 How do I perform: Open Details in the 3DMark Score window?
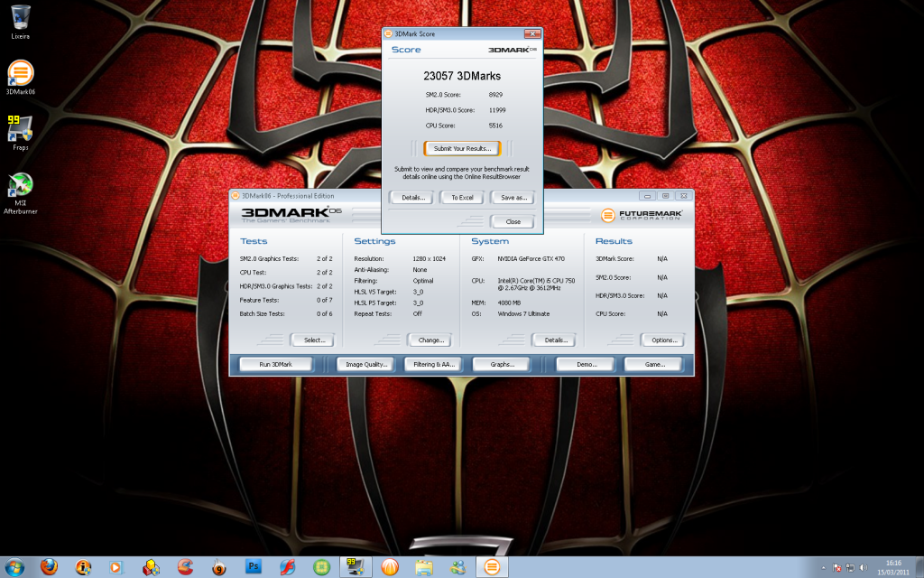coord(413,198)
